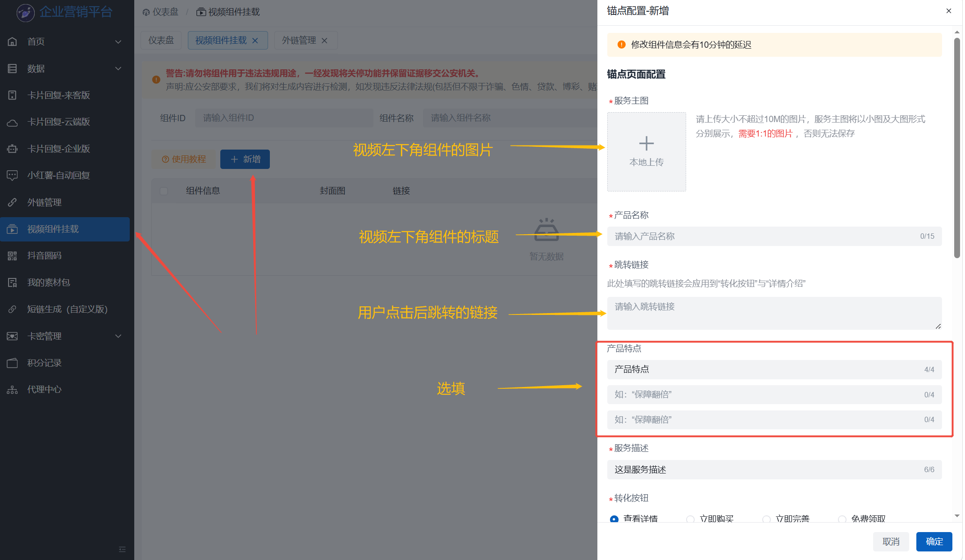Toggle the select-all checkbox in table header

(x=164, y=191)
